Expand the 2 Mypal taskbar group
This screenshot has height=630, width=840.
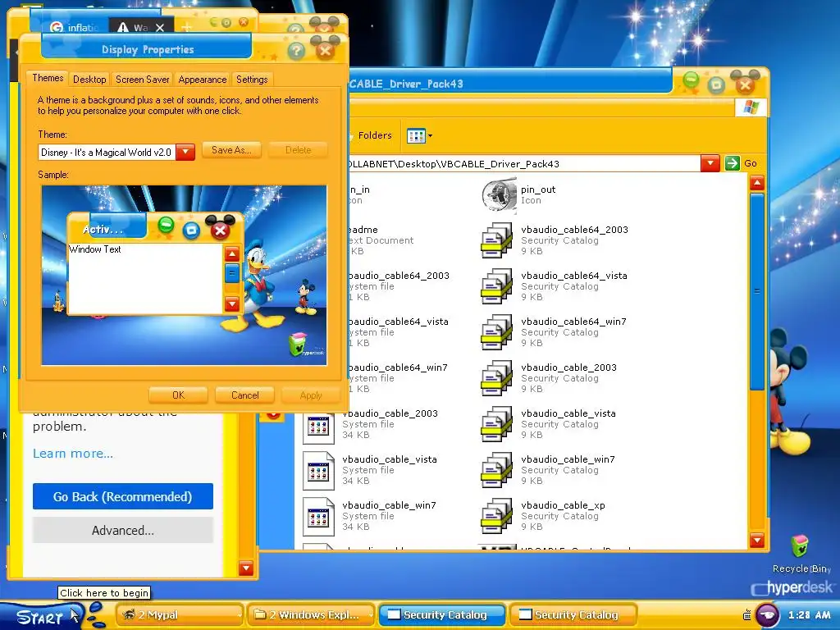point(239,615)
